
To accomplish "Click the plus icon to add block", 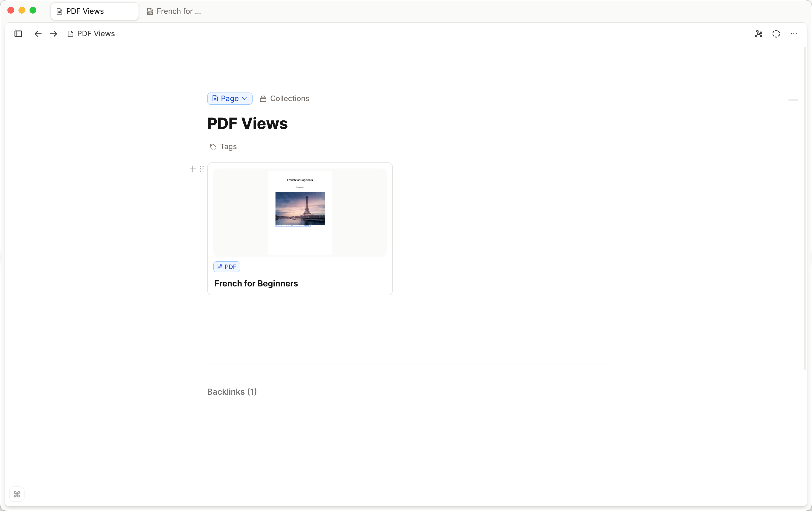I will (193, 169).
